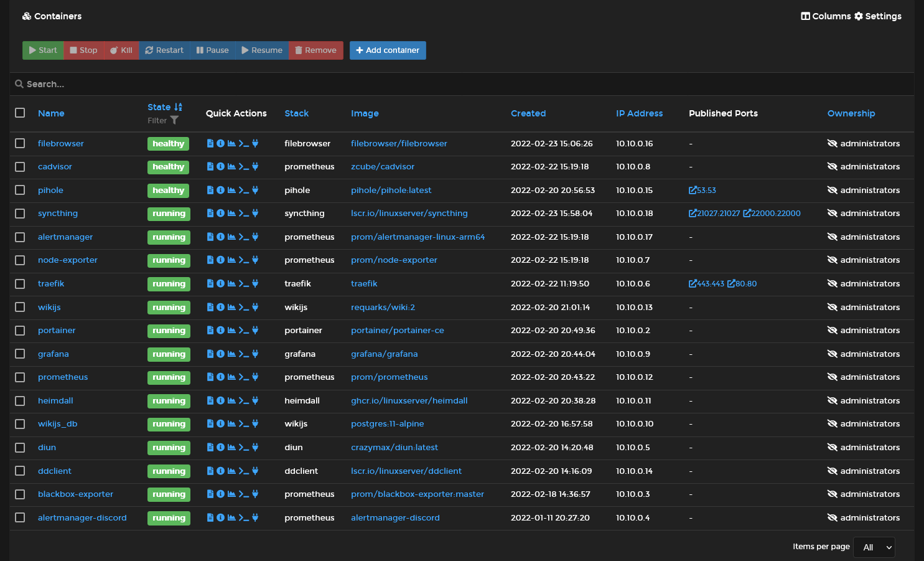The image size is (924, 561).
Task: Open the State filter funnel icon
Action: point(174,120)
